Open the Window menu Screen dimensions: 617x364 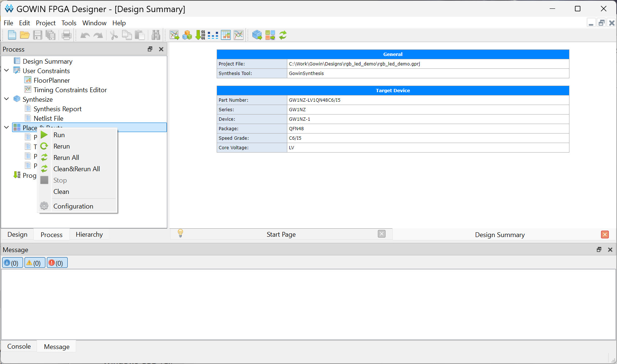[x=94, y=23]
